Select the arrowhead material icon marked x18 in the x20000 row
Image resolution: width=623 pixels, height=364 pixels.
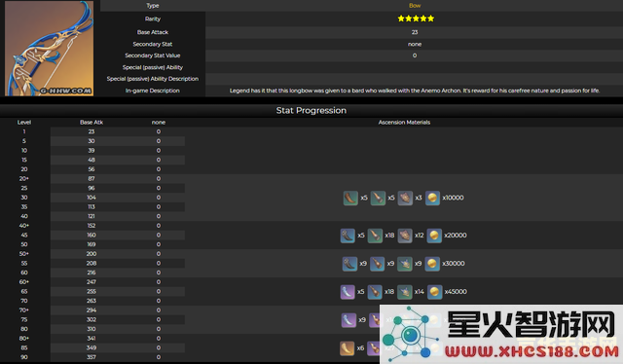375,236
